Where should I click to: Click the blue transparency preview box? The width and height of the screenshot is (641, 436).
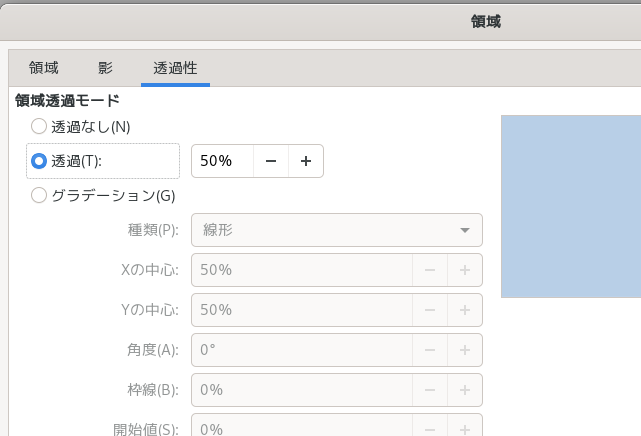click(570, 206)
